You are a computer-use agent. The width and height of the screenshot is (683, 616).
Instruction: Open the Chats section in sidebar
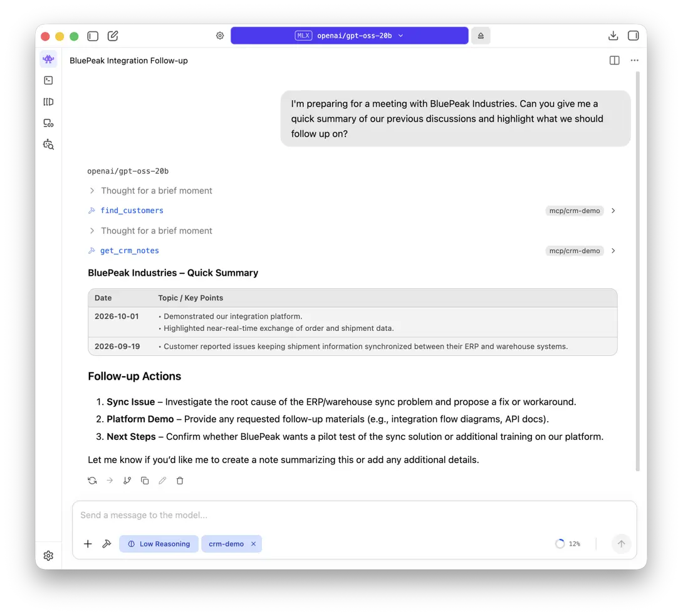point(48,60)
